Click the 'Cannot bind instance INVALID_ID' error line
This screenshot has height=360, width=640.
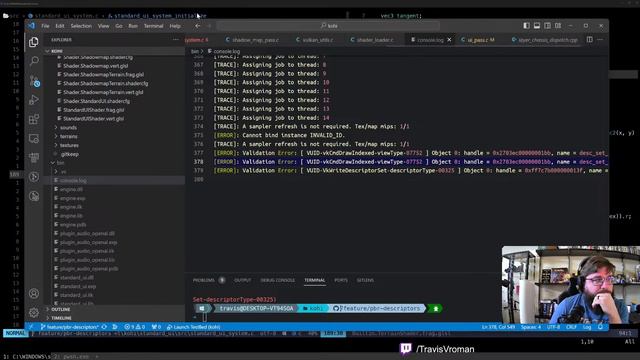(279, 135)
